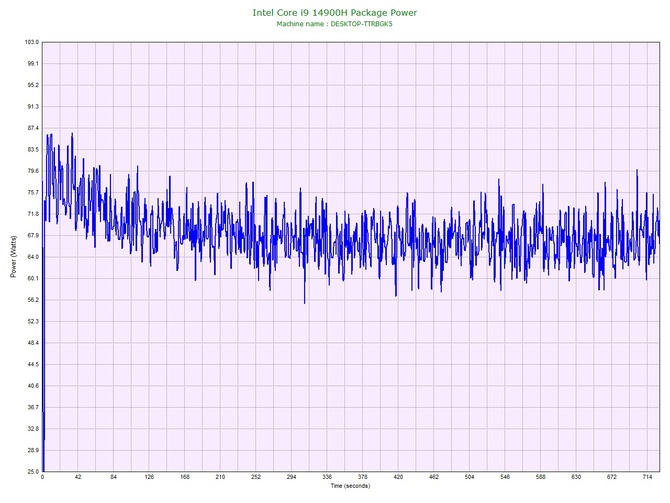The height and width of the screenshot is (503, 670).
Task: Click the 504 tick on time axis
Action: tap(470, 477)
